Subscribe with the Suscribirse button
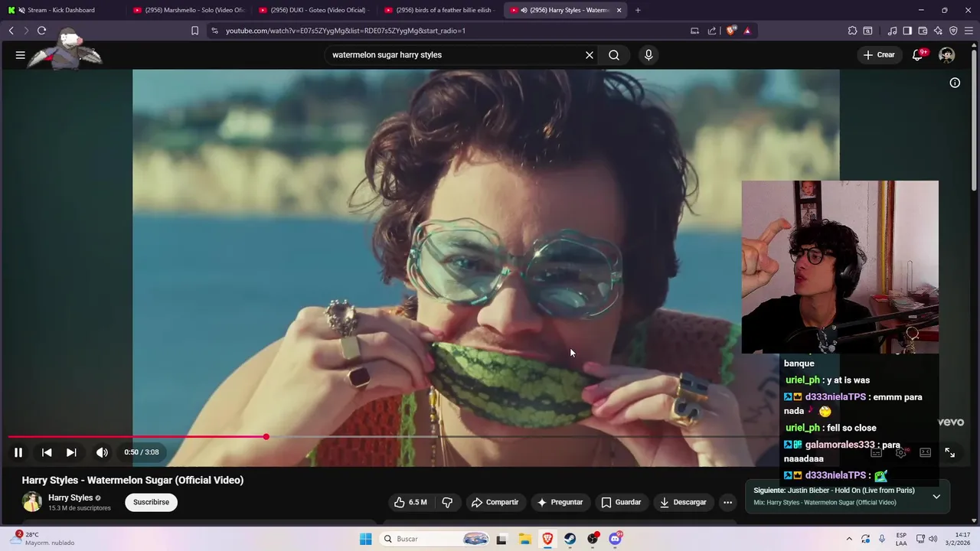The width and height of the screenshot is (980, 551). point(151,502)
